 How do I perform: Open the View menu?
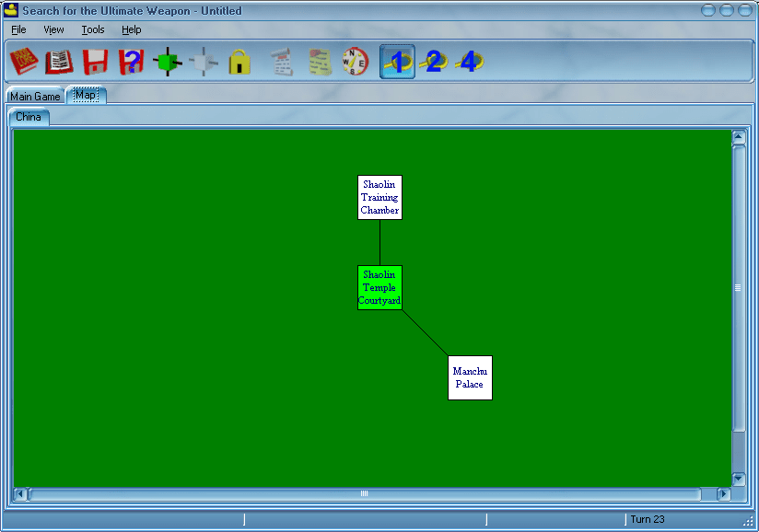pyautogui.click(x=54, y=29)
